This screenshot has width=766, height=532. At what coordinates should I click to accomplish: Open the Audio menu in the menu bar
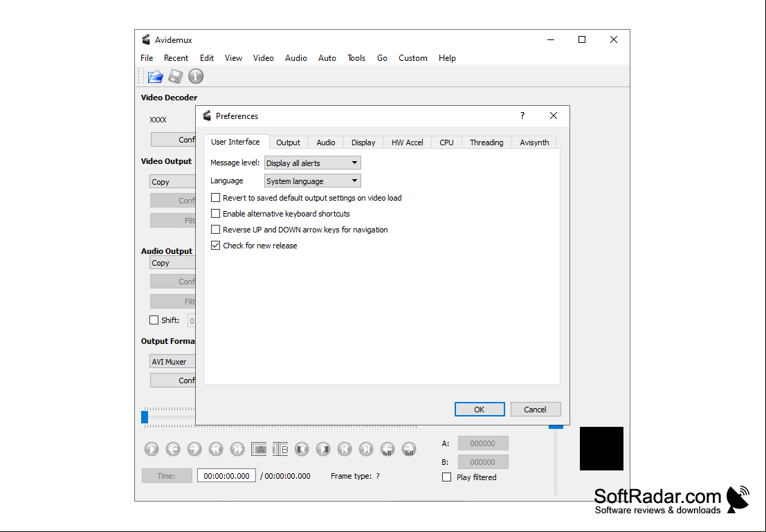tap(296, 57)
